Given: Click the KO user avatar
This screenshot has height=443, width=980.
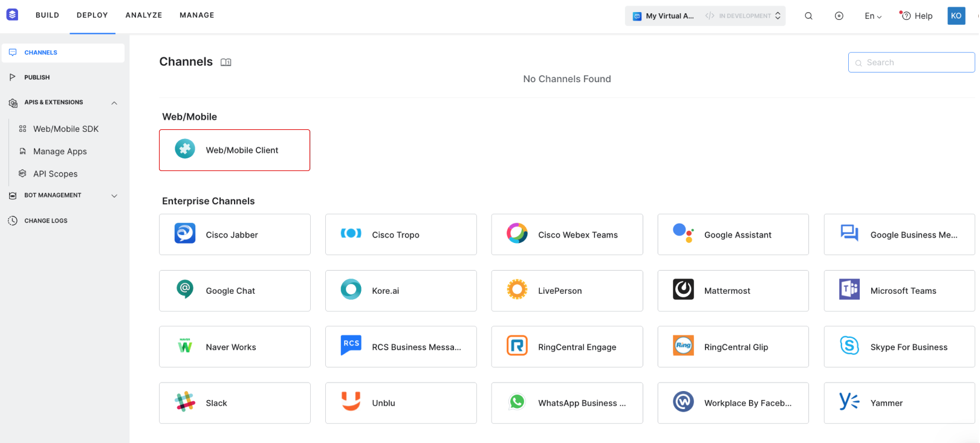Looking at the screenshot, I should tap(956, 16).
